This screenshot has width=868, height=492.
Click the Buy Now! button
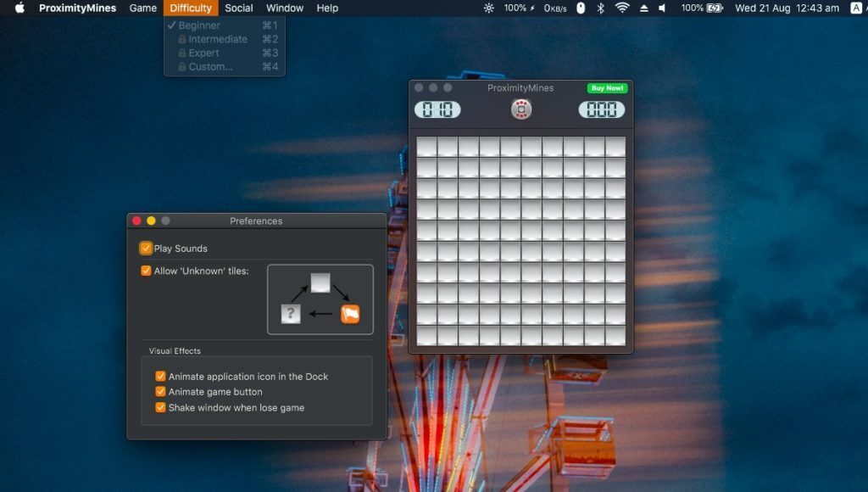click(x=609, y=87)
